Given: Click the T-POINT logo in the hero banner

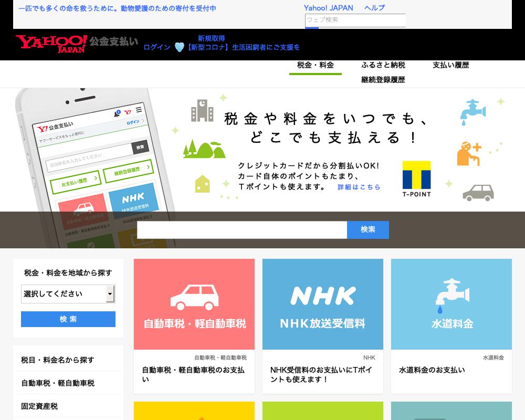Looking at the screenshot, I should point(416,178).
